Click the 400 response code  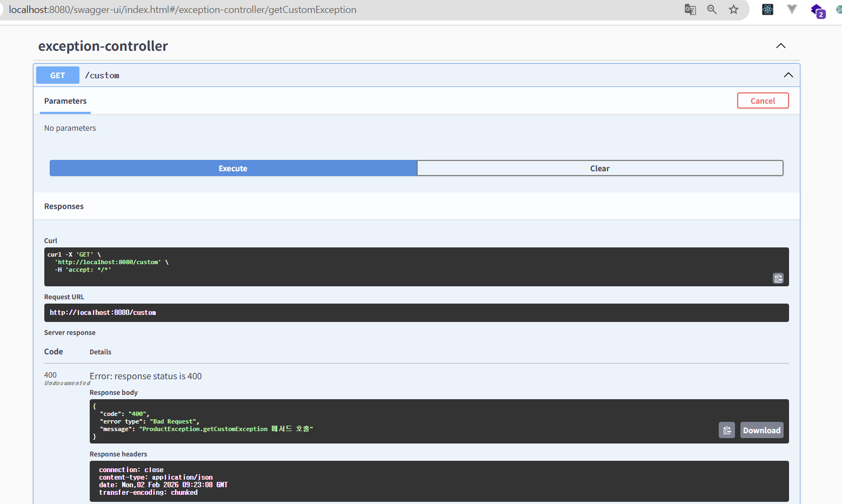(x=50, y=375)
